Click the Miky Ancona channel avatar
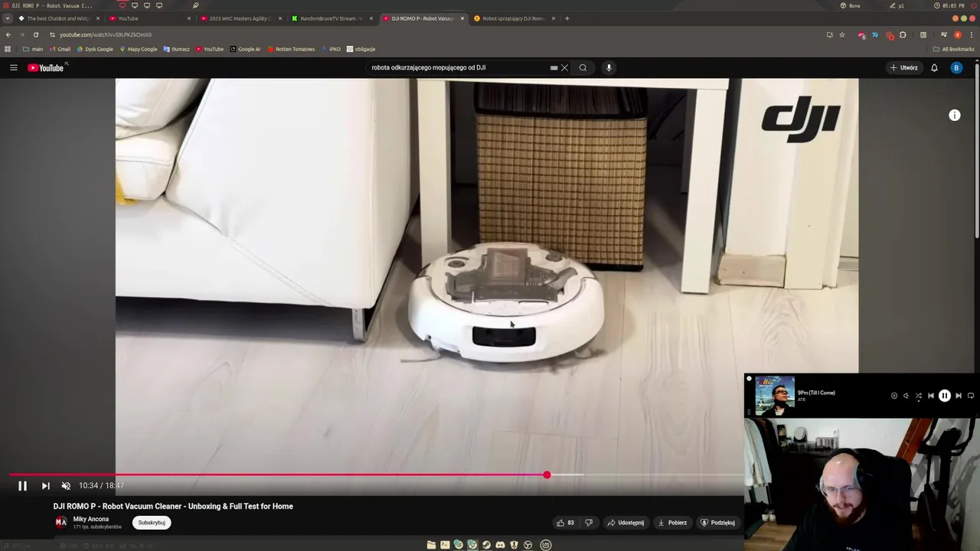 [x=60, y=523]
